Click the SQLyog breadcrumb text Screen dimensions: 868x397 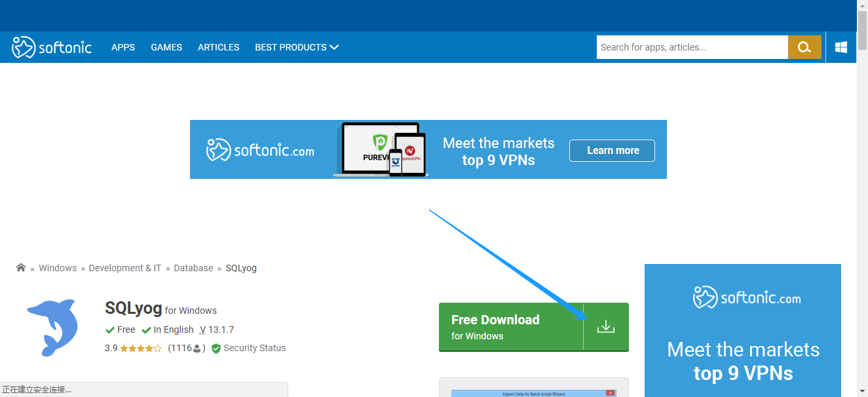pos(241,268)
